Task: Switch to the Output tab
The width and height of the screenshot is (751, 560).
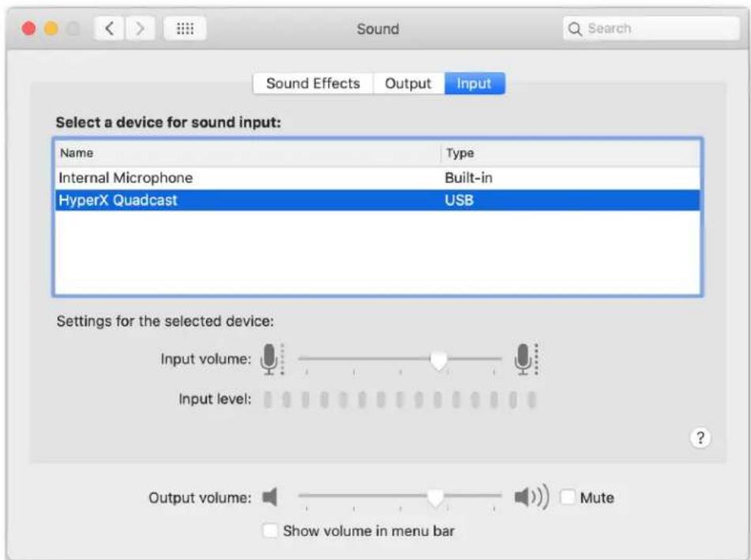Action: [408, 84]
